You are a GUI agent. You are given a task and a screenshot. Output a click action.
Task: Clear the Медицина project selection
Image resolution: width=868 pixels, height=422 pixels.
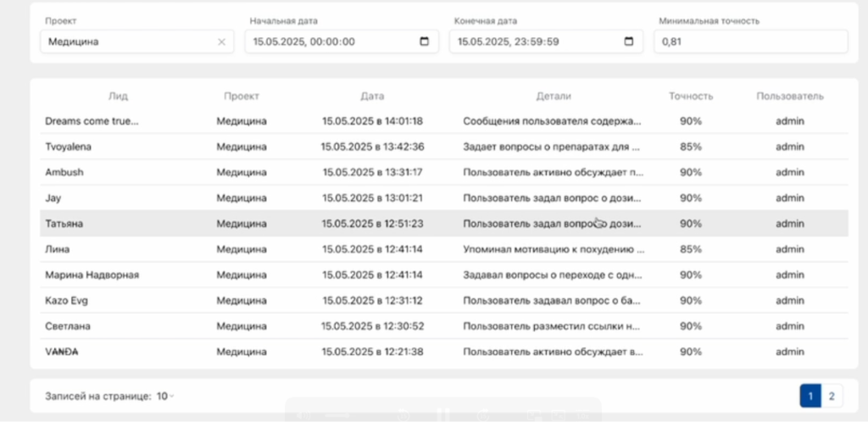point(222,42)
